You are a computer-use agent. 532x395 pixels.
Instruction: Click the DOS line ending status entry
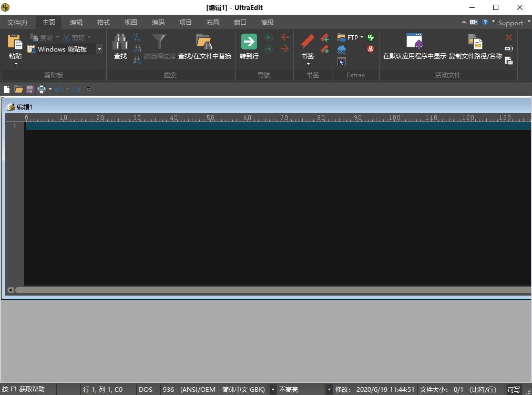(x=146, y=389)
